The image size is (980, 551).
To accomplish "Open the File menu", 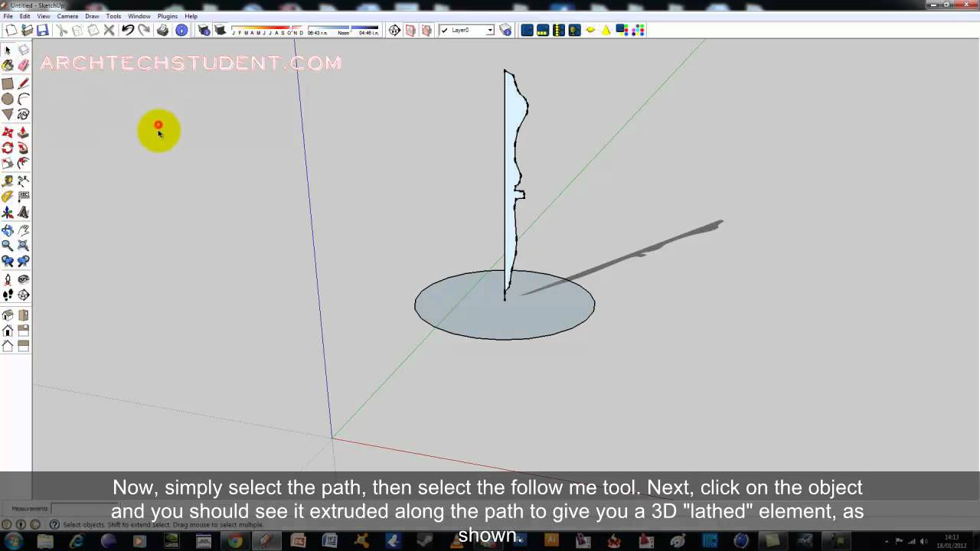I will [8, 16].
